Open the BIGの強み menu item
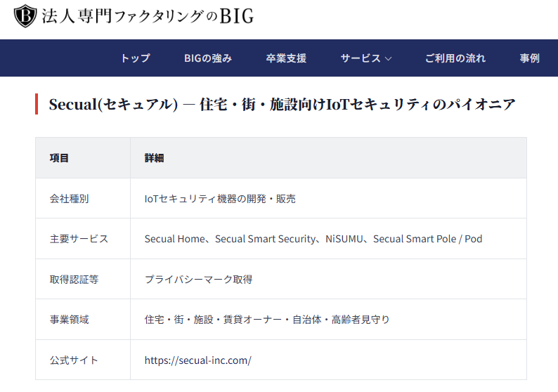 click(208, 58)
